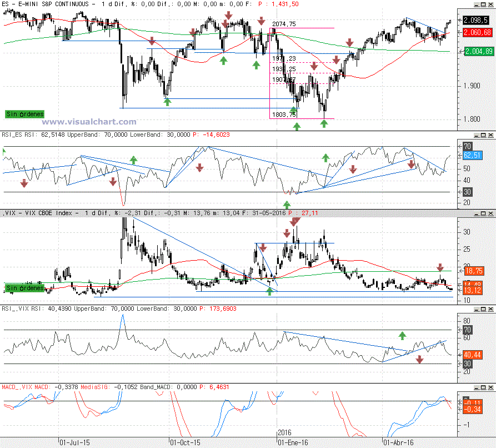Click the P : 27,11 value in VIX header
The width and height of the screenshot is (496, 448).
(x=303, y=213)
